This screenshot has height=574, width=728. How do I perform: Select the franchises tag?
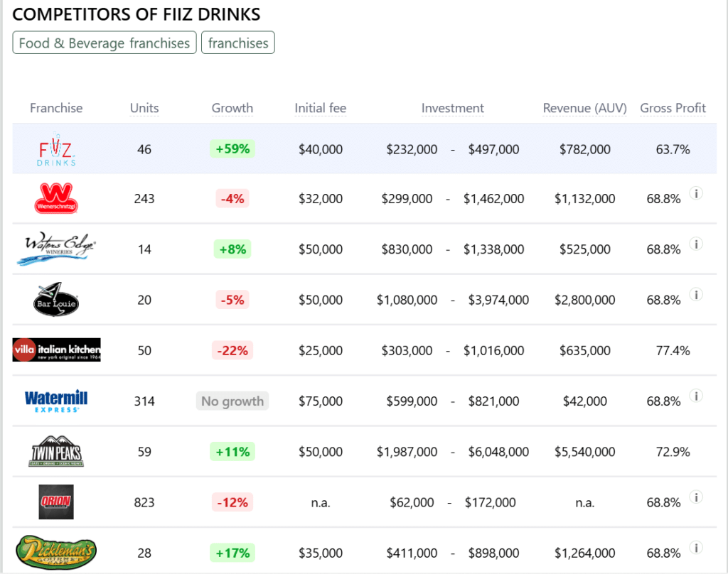pyautogui.click(x=238, y=43)
